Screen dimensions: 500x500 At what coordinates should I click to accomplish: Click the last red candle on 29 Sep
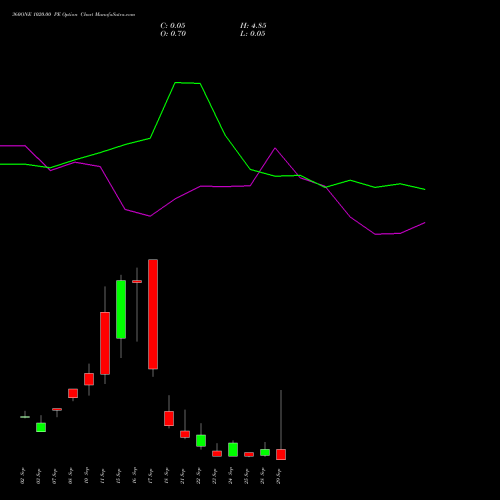[281, 455]
